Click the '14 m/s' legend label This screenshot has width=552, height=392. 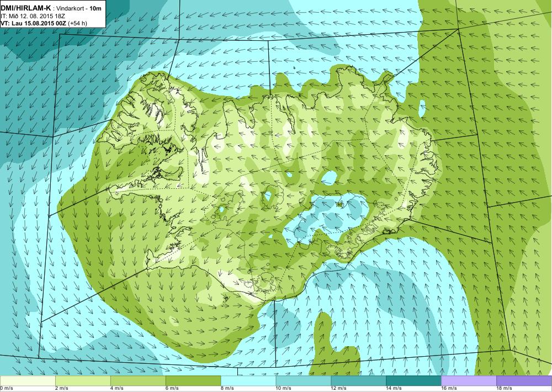point(394,389)
